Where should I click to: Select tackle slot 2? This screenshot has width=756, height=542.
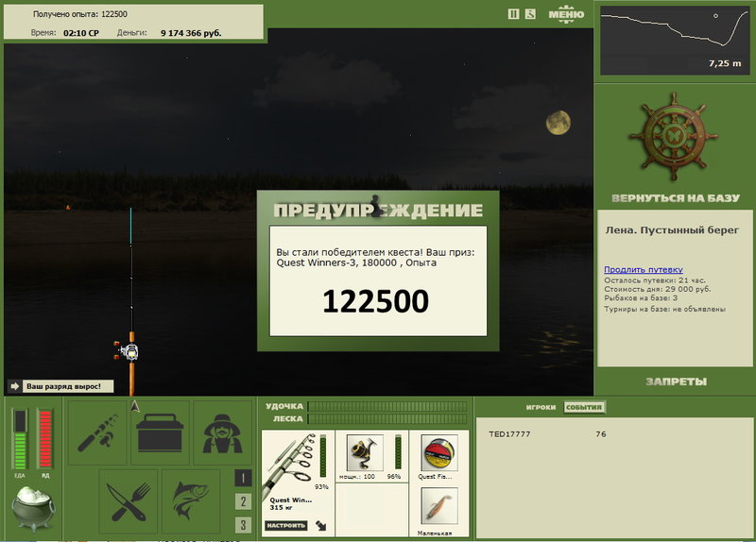(243, 501)
